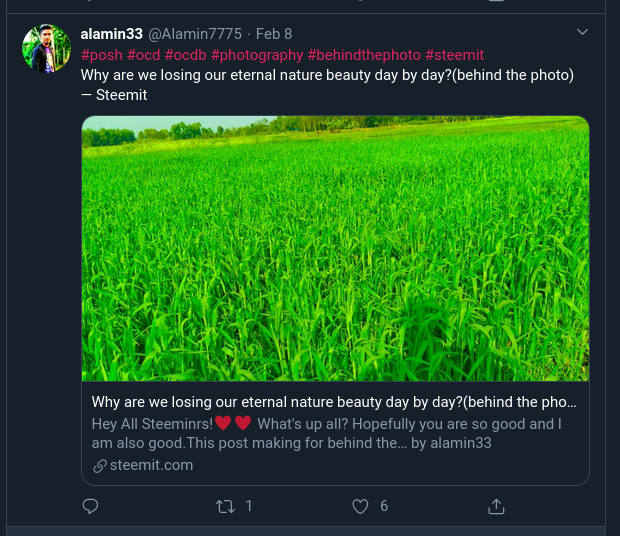Open tweet options chevron menu

582,33
